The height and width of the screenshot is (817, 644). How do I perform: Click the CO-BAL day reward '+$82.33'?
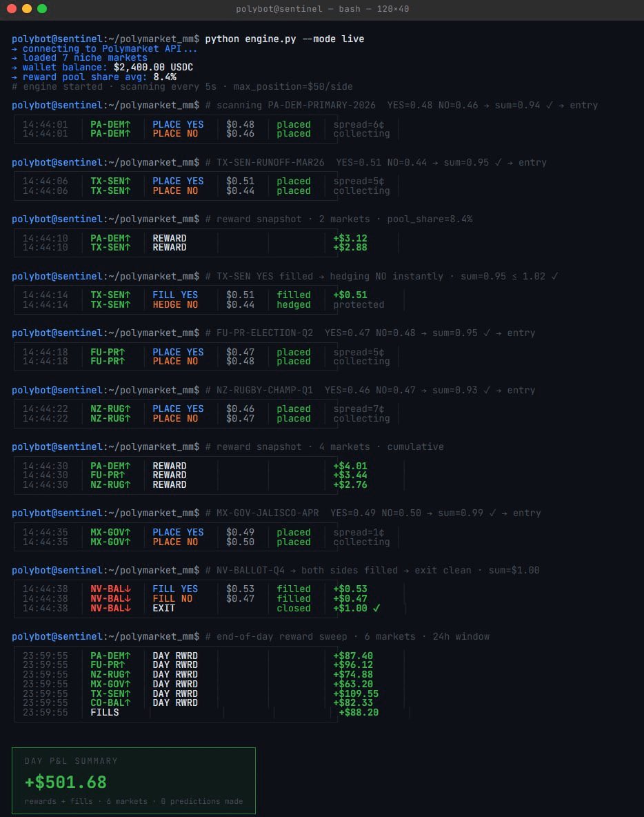click(x=353, y=703)
